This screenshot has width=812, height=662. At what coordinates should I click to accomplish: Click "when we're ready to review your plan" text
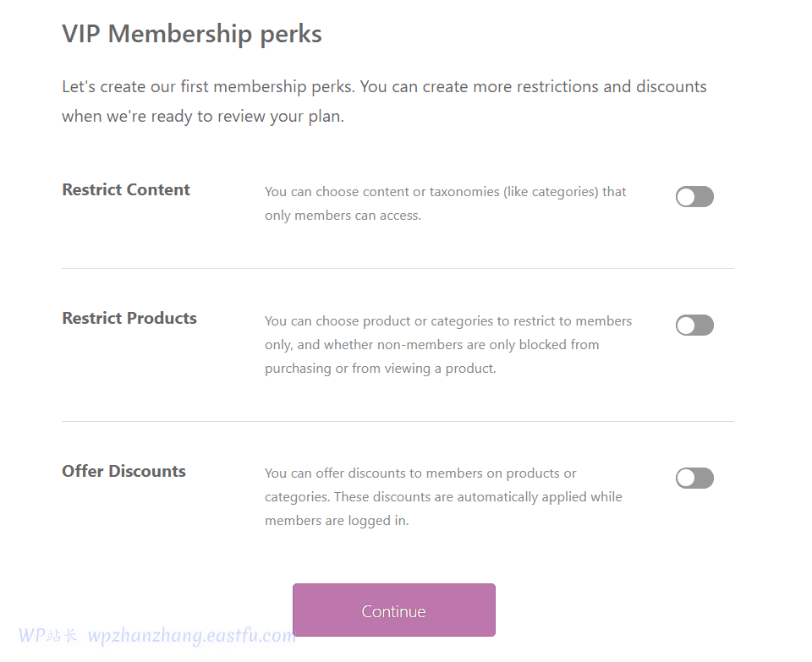[x=203, y=117]
